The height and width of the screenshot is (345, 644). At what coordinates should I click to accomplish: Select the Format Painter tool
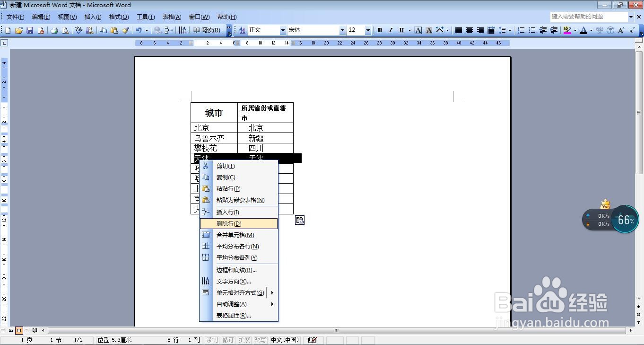(125, 30)
